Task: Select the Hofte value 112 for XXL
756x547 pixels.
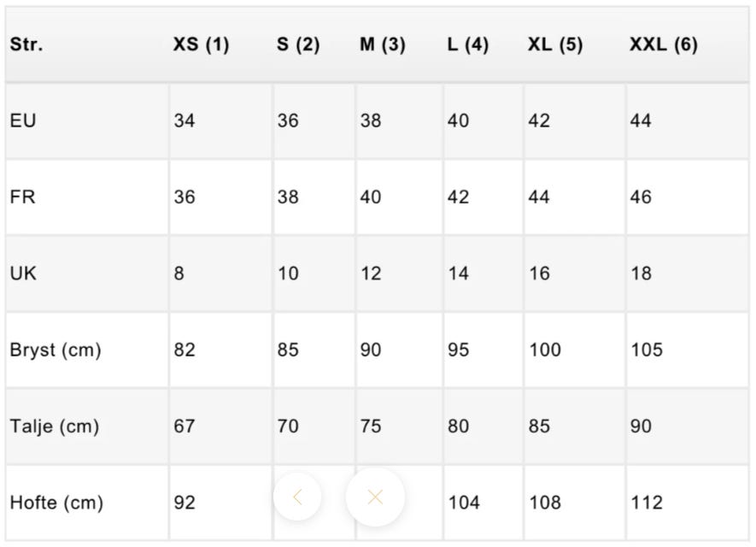Action: click(647, 503)
